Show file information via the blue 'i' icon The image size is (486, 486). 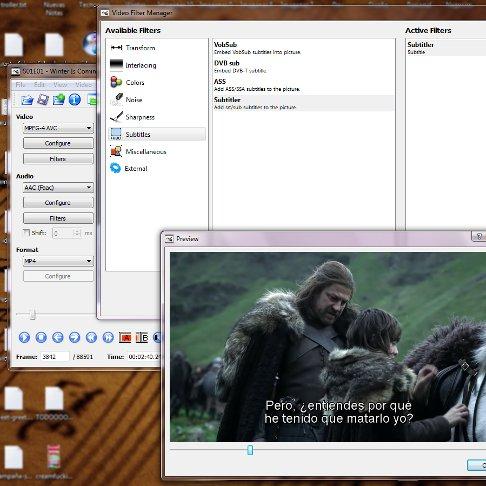75,99
